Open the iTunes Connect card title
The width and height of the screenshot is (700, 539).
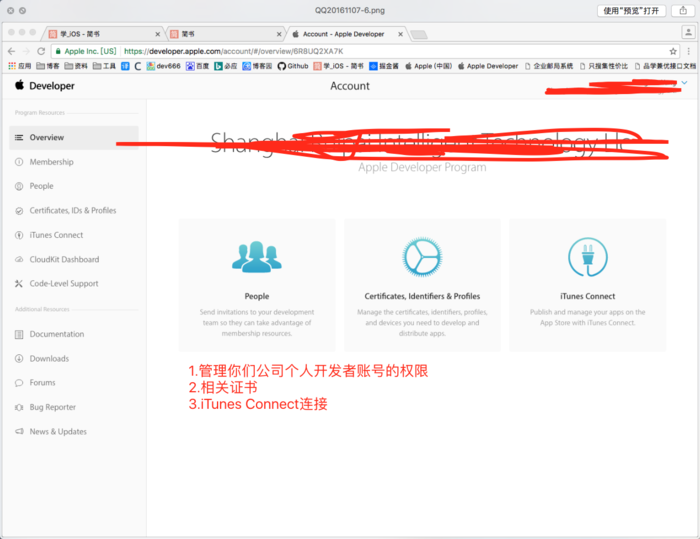pyautogui.click(x=588, y=296)
